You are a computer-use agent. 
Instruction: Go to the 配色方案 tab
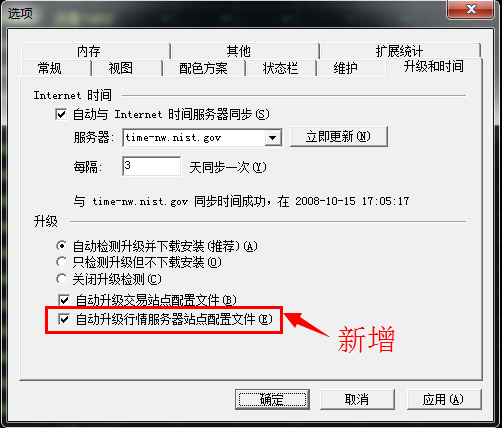(x=204, y=68)
